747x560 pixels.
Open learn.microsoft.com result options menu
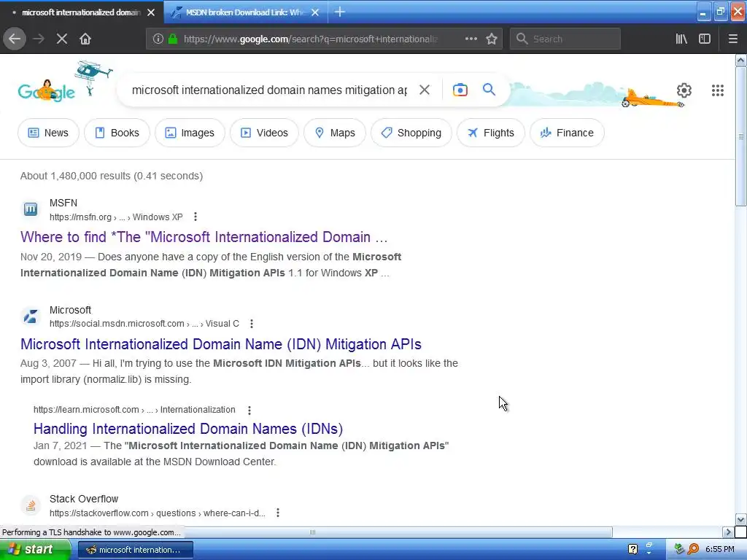pos(249,410)
